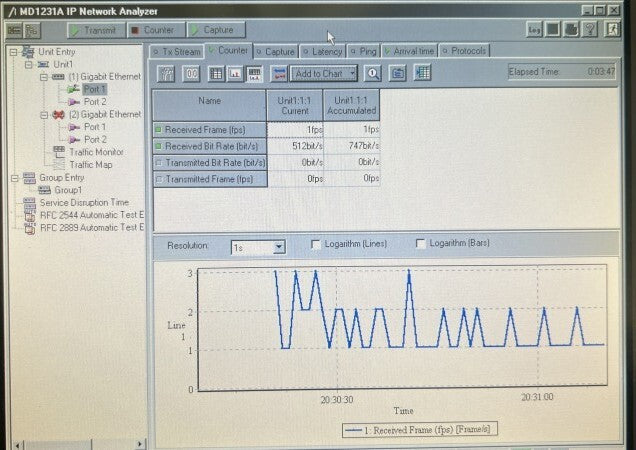Enable the Logarithm (Lines) checkbox

(316, 244)
